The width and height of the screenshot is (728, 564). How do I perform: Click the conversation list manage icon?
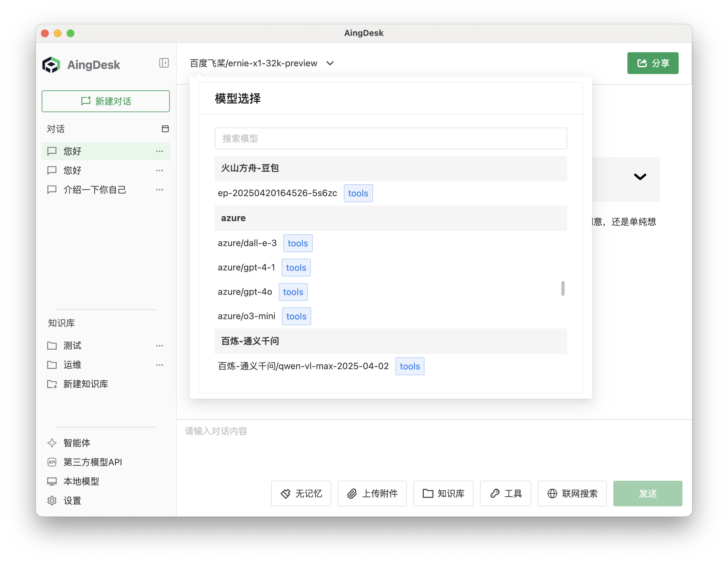165,129
